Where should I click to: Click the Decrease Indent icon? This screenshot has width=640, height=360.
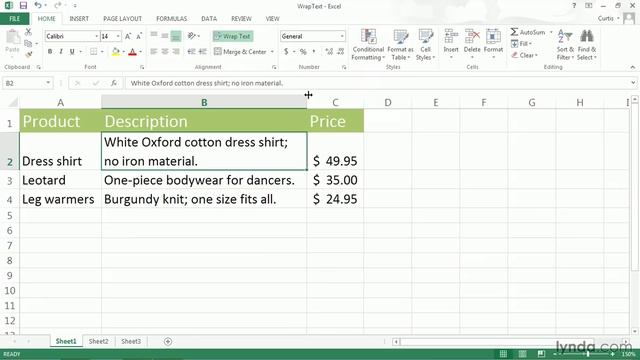(x=191, y=51)
